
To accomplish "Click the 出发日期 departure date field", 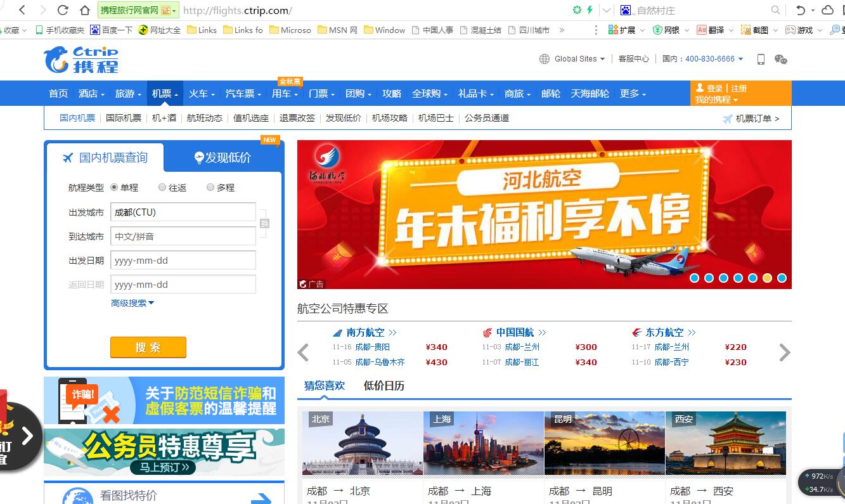I will tap(183, 260).
